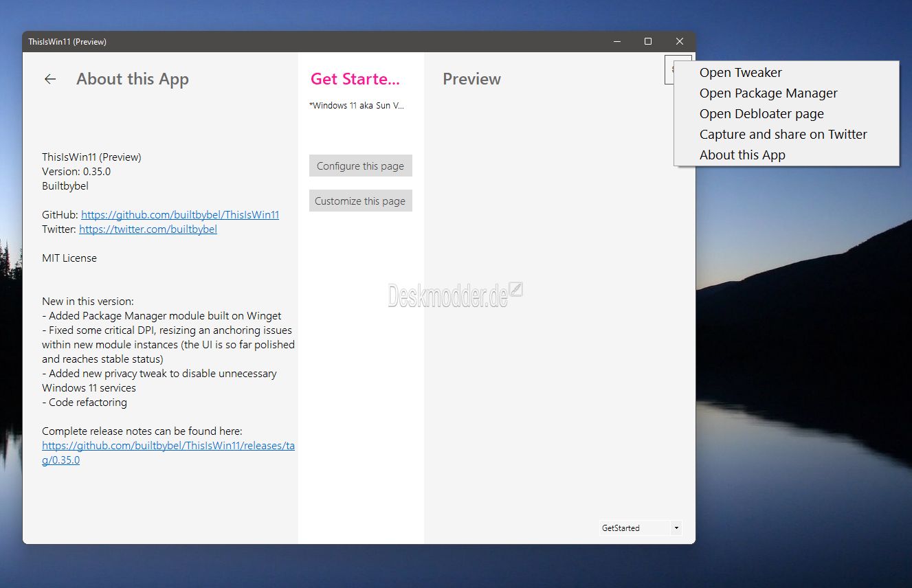
Task: Expand the GetStarted dropdown arrow
Action: [676, 528]
